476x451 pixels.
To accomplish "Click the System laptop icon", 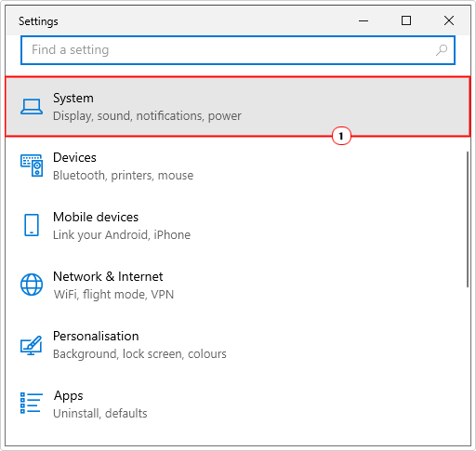I will pyautogui.click(x=32, y=107).
